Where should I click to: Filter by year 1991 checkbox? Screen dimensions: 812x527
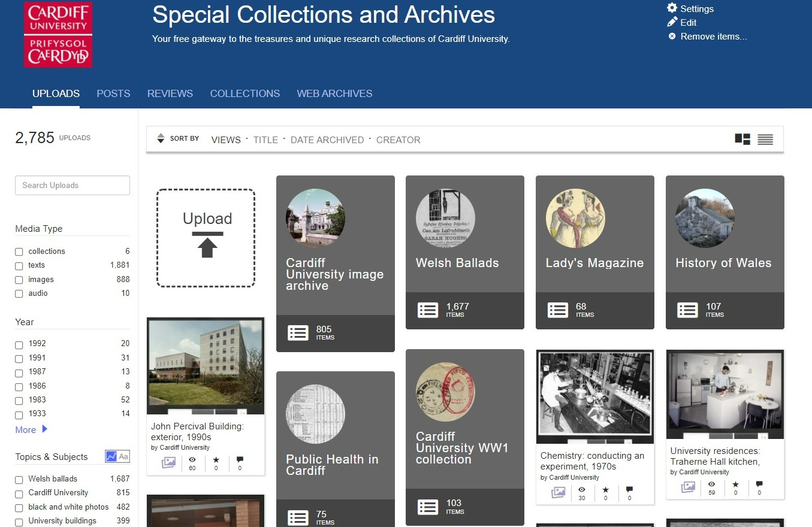pyautogui.click(x=19, y=358)
